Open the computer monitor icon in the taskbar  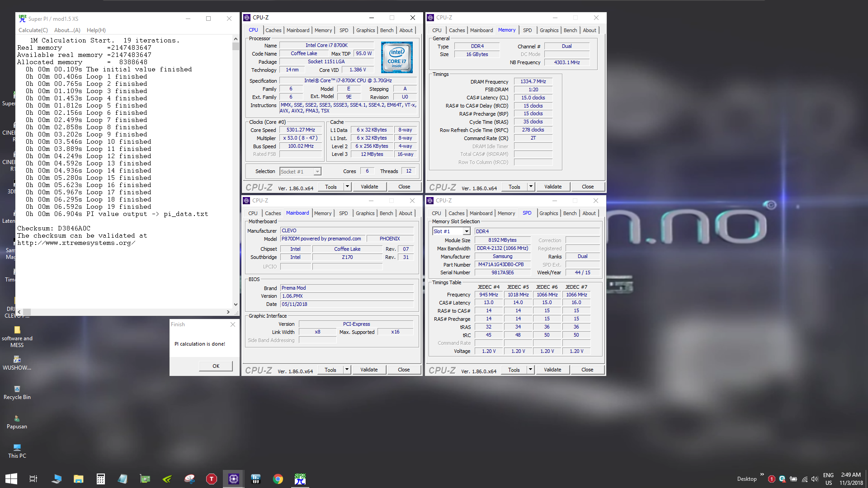pos(57,479)
